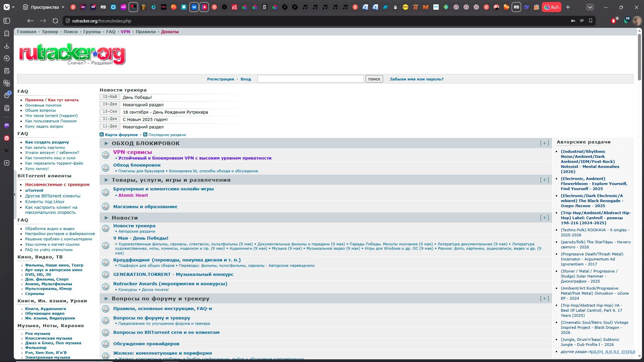Open the Bookmarks side panel
This screenshot has height=362, width=644.
tap(7, 34)
